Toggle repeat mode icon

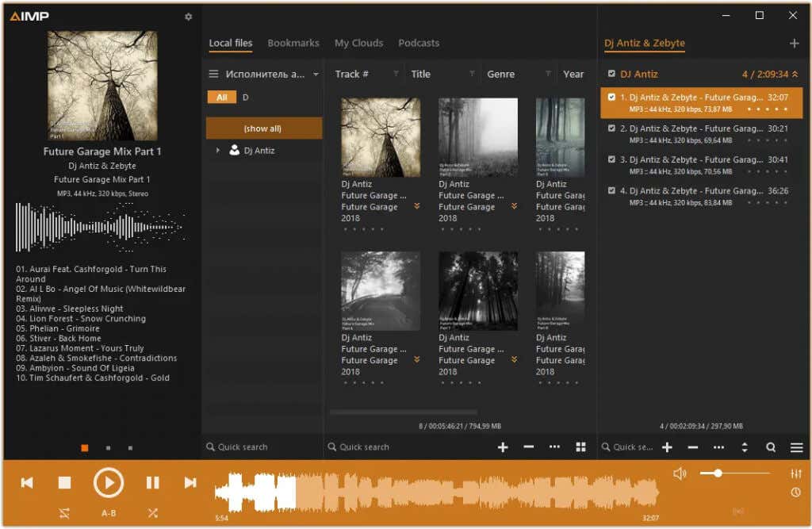pos(64,513)
